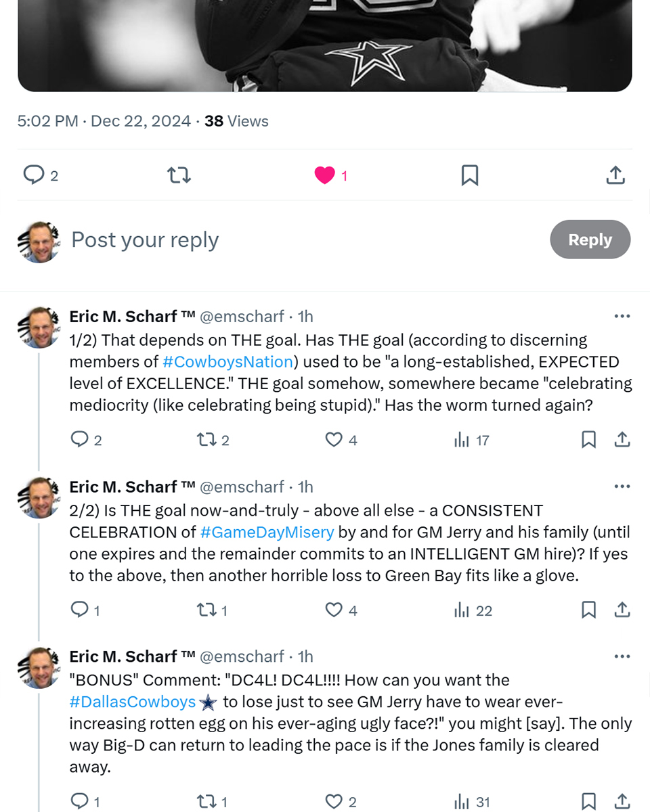Bookmark the 2/2 reply
Viewport: 650px width, 812px height.
tap(589, 610)
